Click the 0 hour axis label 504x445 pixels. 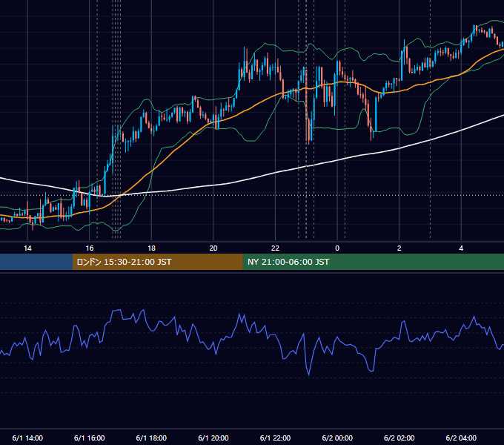point(337,248)
